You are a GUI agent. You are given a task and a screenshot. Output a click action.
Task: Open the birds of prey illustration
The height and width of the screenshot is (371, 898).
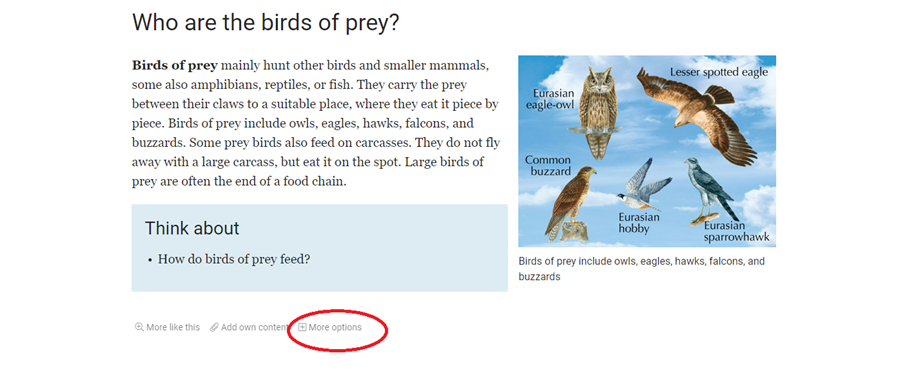click(x=647, y=151)
